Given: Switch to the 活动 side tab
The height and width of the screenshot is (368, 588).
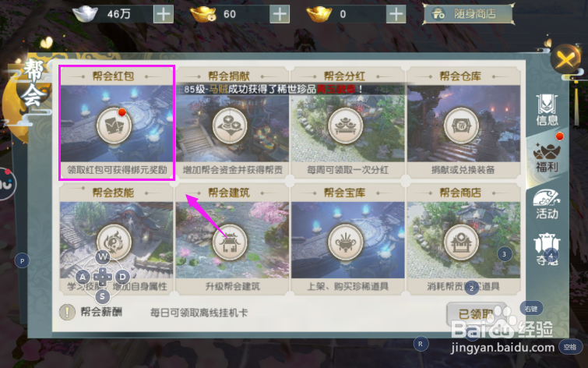Looking at the screenshot, I should pyautogui.click(x=548, y=204).
